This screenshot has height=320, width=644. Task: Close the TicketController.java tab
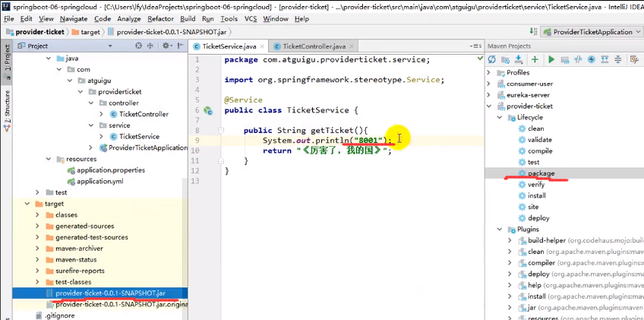pyautogui.click(x=351, y=46)
